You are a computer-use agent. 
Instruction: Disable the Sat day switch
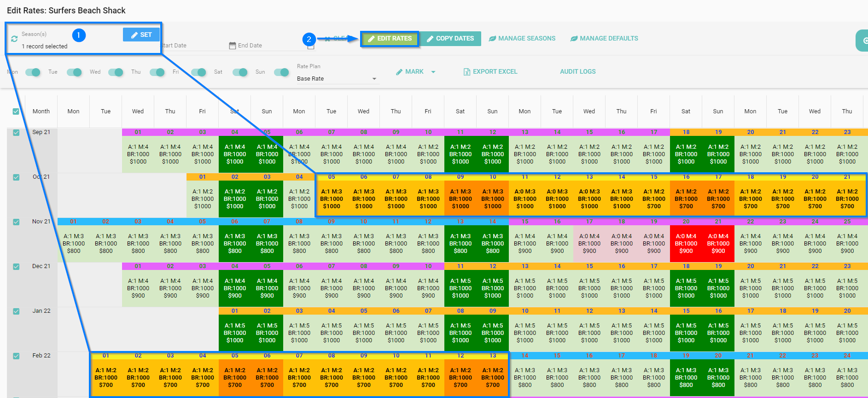click(x=239, y=72)
